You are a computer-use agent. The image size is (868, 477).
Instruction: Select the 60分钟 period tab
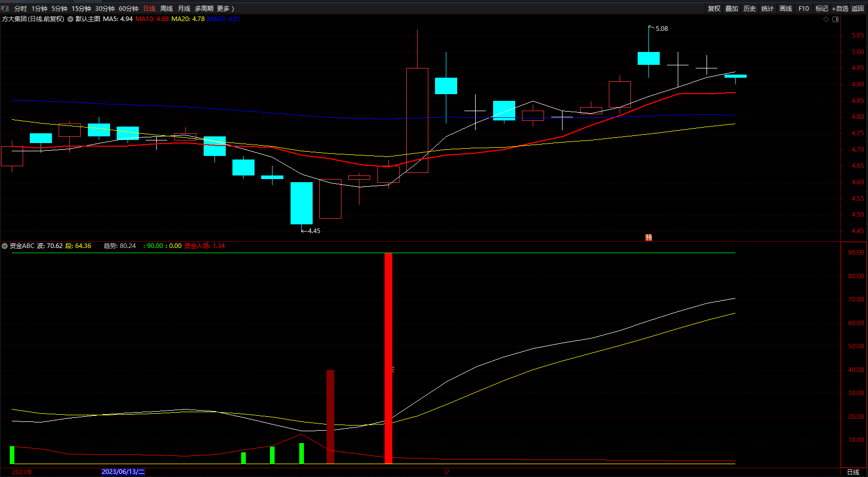129,9
